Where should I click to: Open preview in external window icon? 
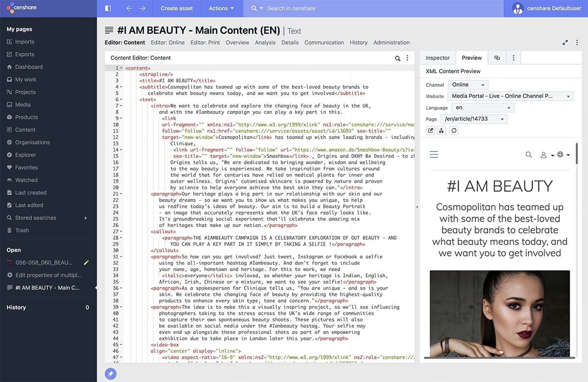point(430,130)
